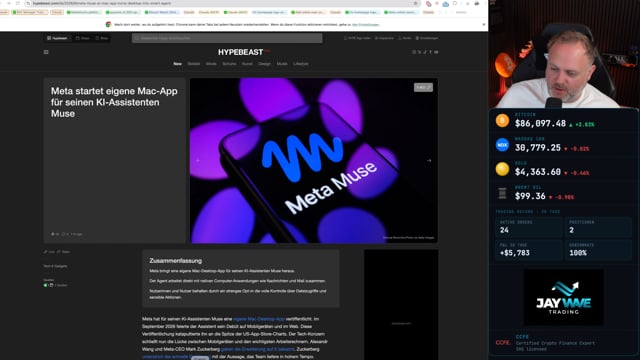Open the Musik navigation category

pyautogui.click(x=282, y=64)
